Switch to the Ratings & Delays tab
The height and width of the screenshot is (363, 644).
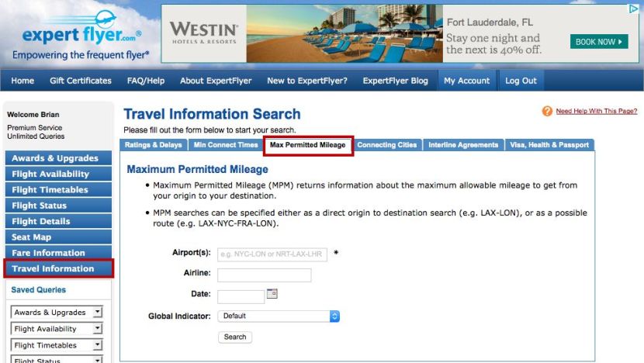click(x=152, y=145)
